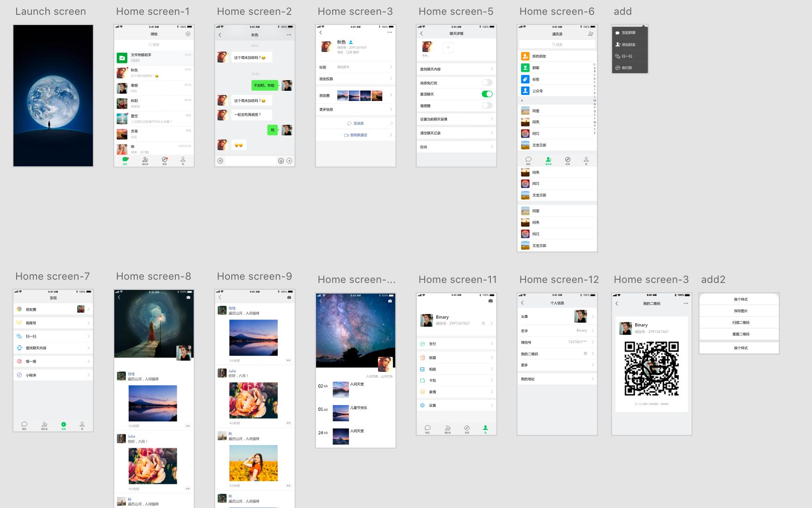This screenshot has height=508, width=812.
Task: Switch to 我 tab in Home screen-11
Action: click(485, 429)
